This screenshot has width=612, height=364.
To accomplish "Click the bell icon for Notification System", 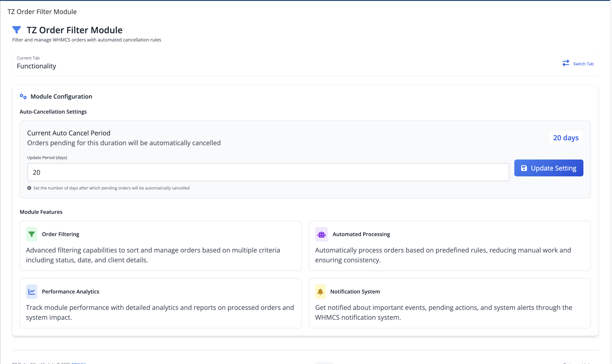I will pos(320,292).
